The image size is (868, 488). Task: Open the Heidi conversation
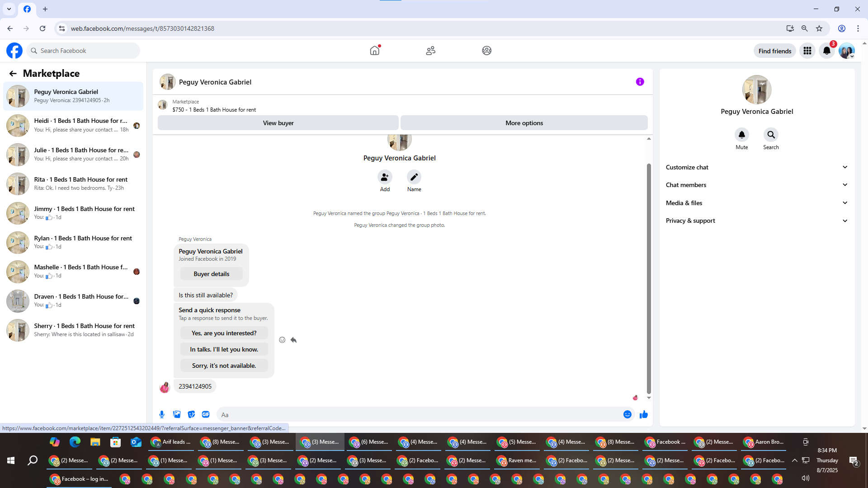tap(73, 125)
